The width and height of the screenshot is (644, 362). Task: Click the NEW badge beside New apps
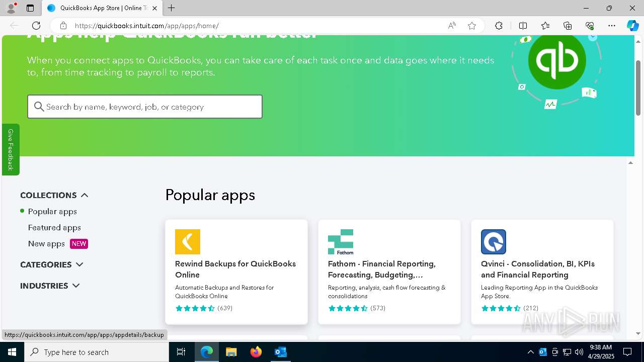pyautogui.click(x=79, y=243)
